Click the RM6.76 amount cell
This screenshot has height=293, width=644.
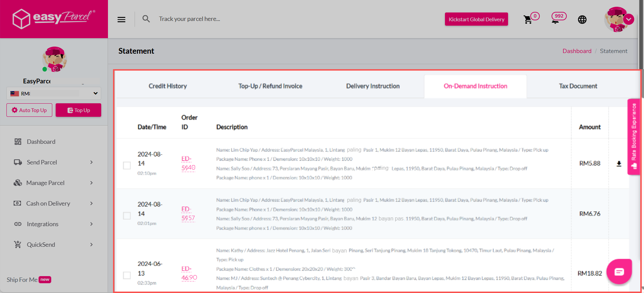tap(590, 214)
